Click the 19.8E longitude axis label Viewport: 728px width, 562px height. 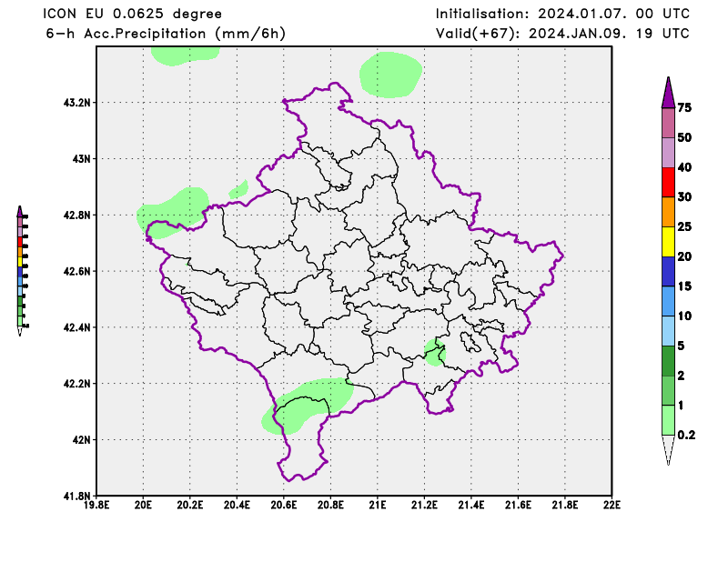(x=96, y=505)
